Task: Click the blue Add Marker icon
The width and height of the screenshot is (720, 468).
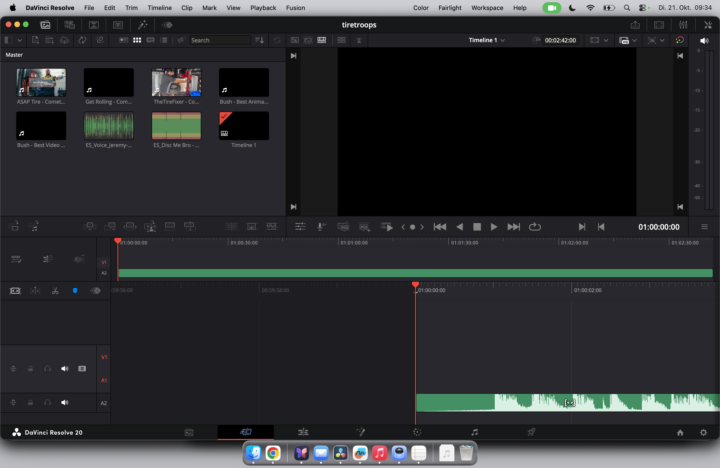Action: (75, 291)
